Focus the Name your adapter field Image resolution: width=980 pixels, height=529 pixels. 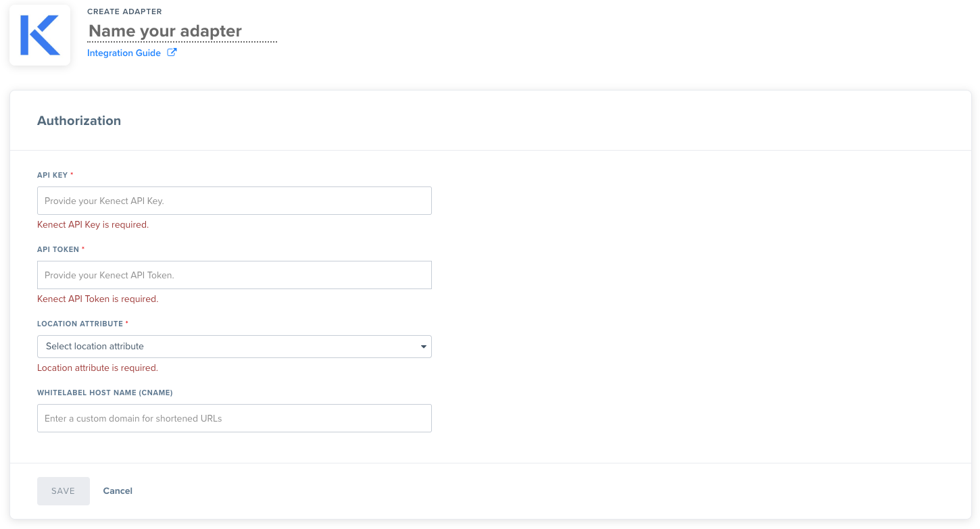[182, 31]
